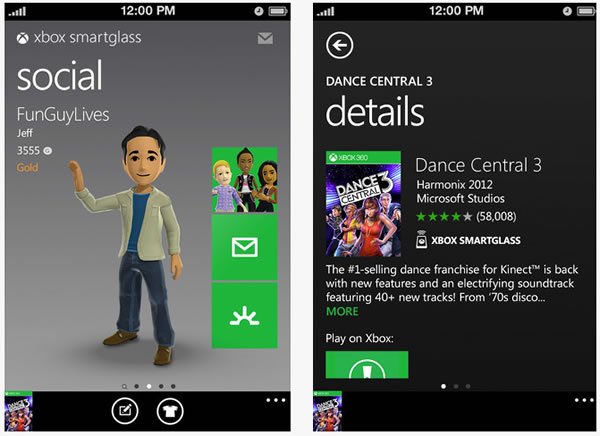The image size is (600, 436).
Task: Open the green messages envelope tile
Action: 244,247
